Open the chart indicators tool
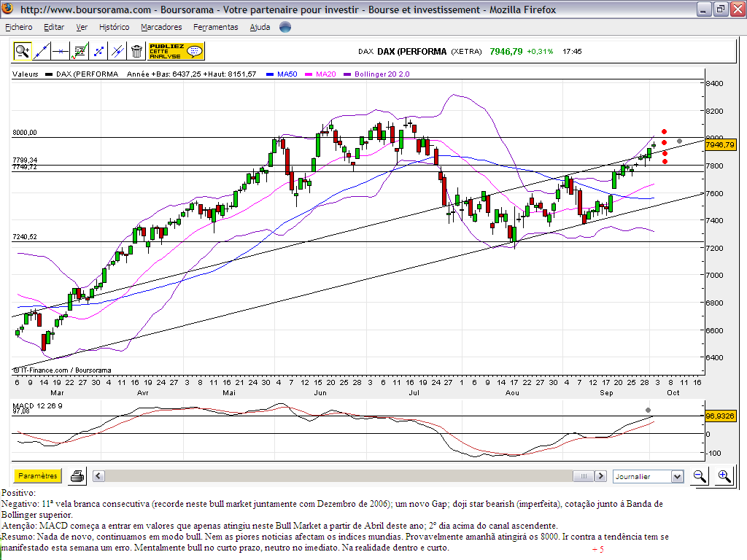Screen dimensions: 747x560 [x=79, y=51]
